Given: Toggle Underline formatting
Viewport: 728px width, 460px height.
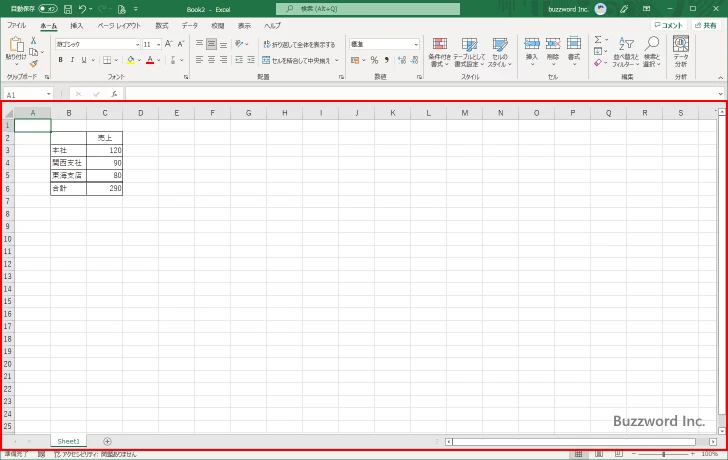Looking at the screenshot, I should (x=84, y=60).
